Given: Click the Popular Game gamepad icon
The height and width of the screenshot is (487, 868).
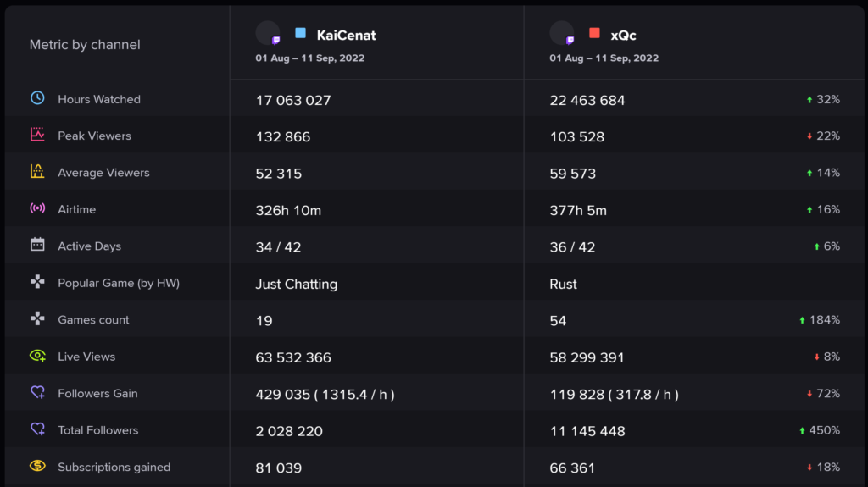Looking at the screenshot, I should pos(37,282).
